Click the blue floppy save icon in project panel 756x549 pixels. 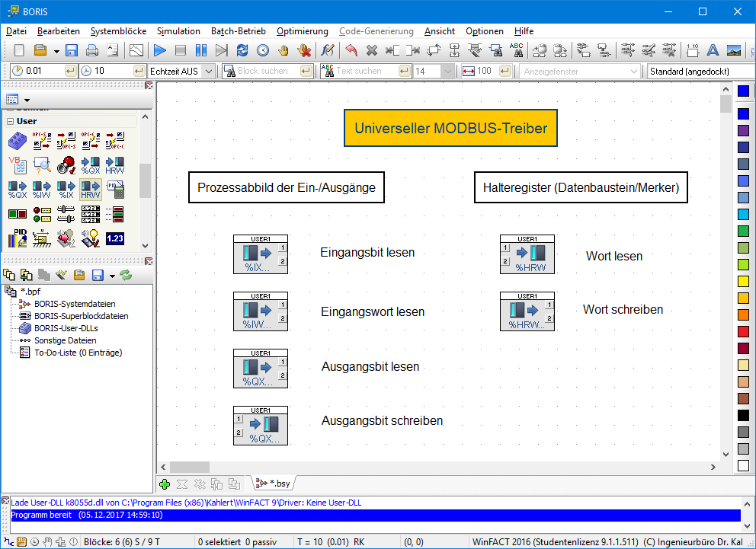(x=98, y=275)
